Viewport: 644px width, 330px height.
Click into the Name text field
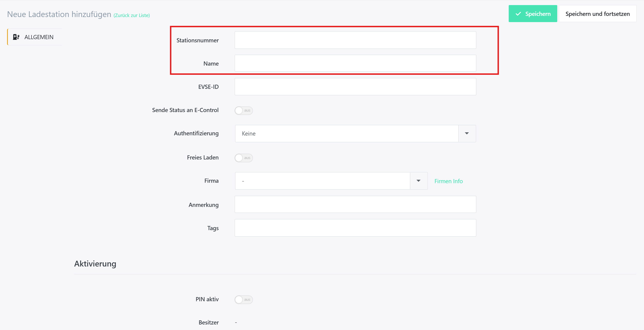(x=355, y=63)
